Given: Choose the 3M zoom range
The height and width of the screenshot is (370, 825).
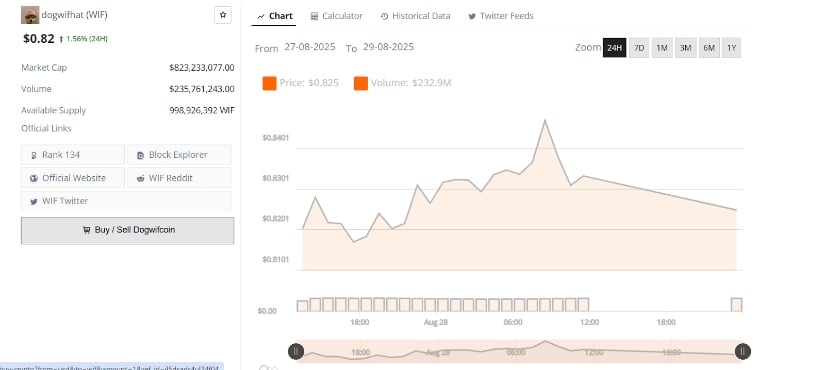Looking at the screenshot, I should click(686, 48).
